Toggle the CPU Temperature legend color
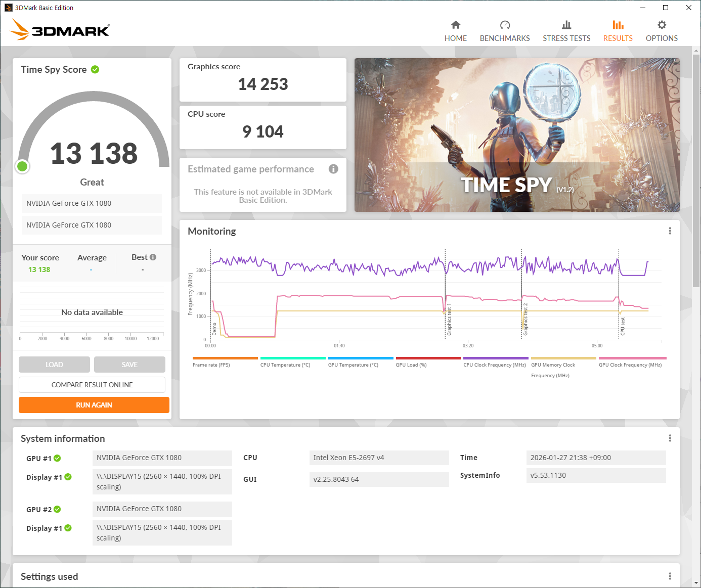The height and width of the screenshot is (588, 701). 293,358
